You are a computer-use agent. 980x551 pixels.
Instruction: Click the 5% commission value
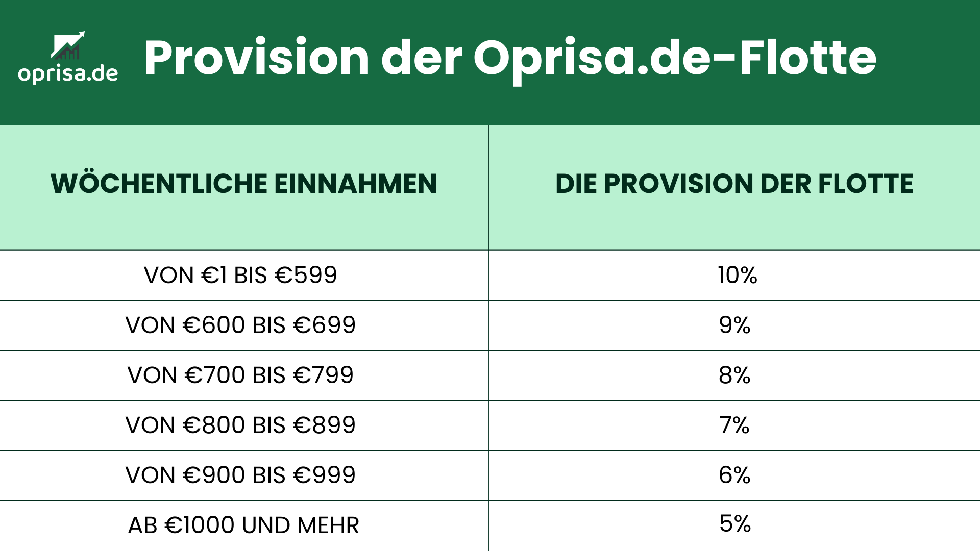[735, 524]
